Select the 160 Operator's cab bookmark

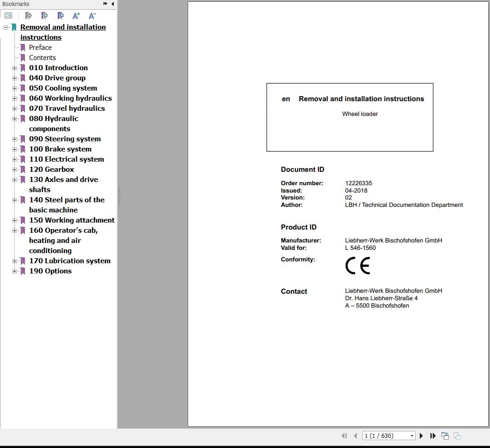coord(63,240)
